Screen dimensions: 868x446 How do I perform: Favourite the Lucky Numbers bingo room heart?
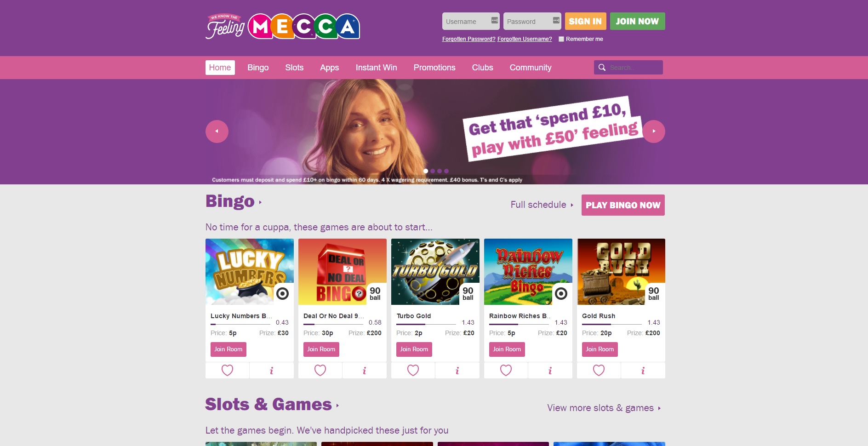point(227,370)
